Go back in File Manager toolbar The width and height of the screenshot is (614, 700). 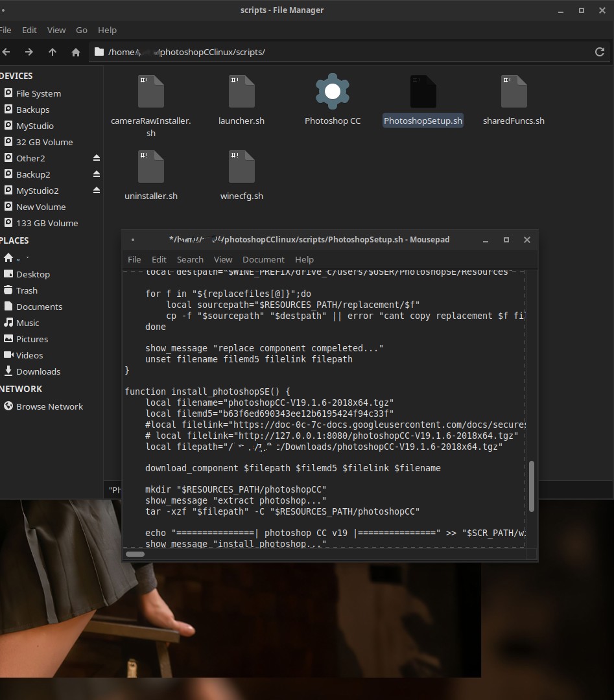tap(6, 52)
